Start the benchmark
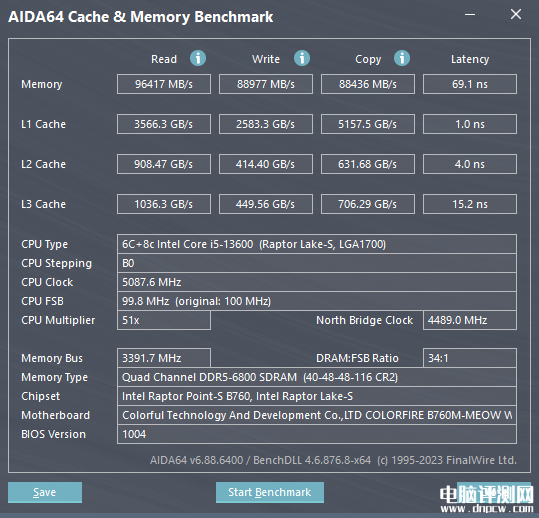The height and width of the screenshot is (518, 539). [x=270, y=492]
